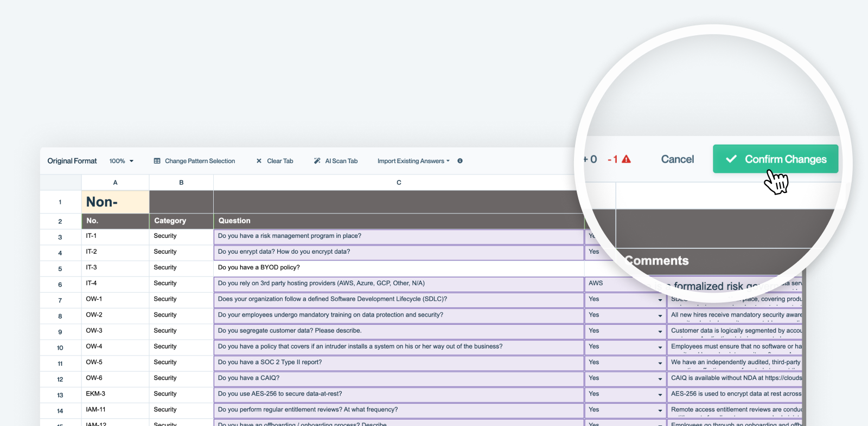Viewport: 868px width, 426px height.
Task: Click the 'Category' header cell
Action: coord(181,221)
